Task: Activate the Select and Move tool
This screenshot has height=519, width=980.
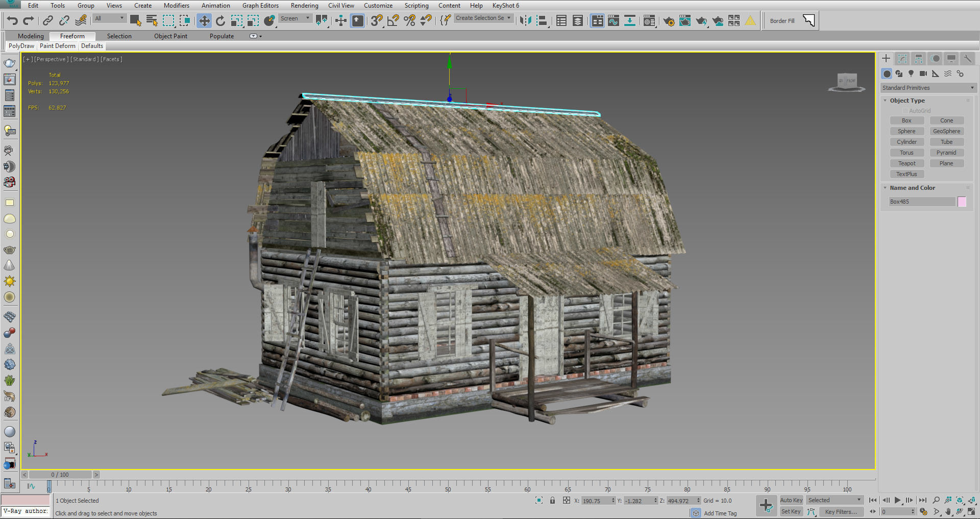Action: click(204, 20)
